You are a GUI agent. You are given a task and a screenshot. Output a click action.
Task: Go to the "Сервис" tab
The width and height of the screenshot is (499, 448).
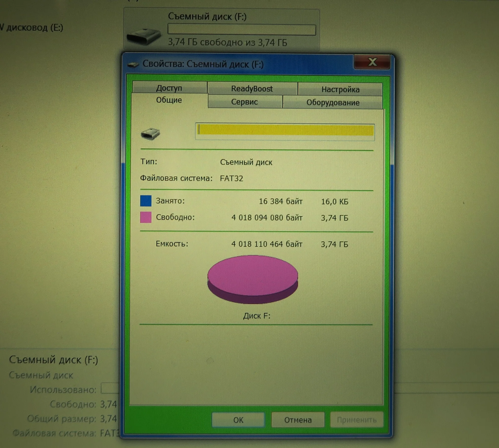[x=244, y=102]
